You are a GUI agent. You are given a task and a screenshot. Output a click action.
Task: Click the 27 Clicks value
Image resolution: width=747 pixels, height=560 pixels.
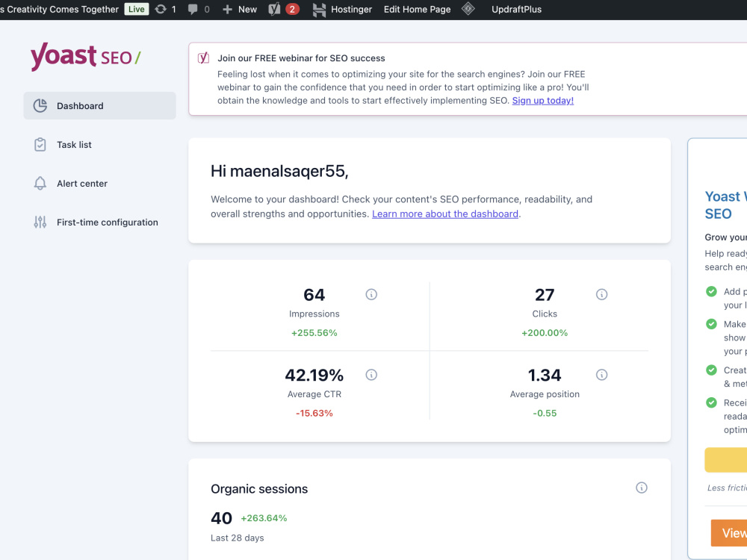(545, 295)
